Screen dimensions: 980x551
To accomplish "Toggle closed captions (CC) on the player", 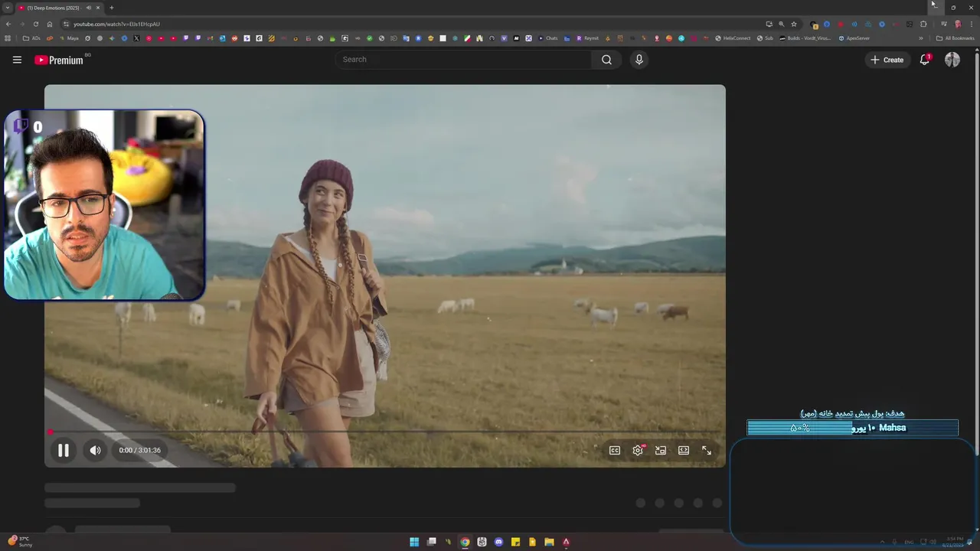I will [x=615, y=451].
